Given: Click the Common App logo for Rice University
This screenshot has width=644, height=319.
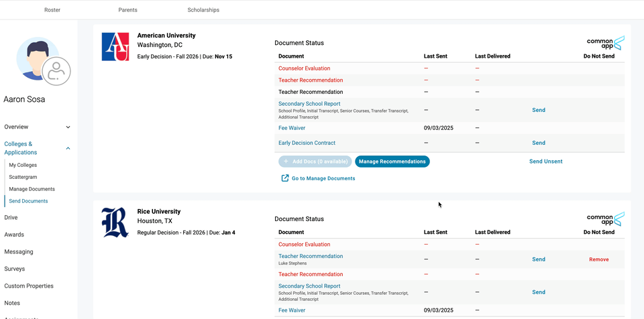Looking at the screenshot, I should [x=605, y=219].
